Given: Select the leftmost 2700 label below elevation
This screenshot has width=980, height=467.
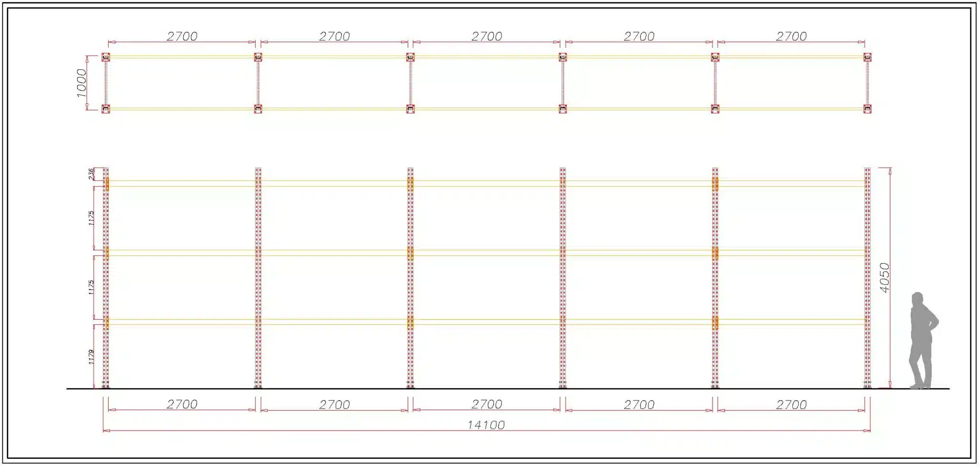Looking at the screenshot, I should click(x=182, y=404).
